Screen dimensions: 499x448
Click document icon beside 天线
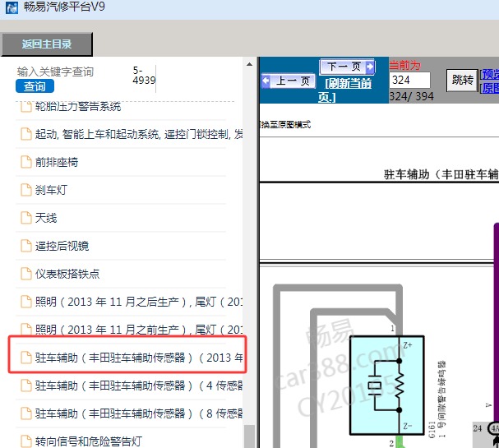point(26,218)
